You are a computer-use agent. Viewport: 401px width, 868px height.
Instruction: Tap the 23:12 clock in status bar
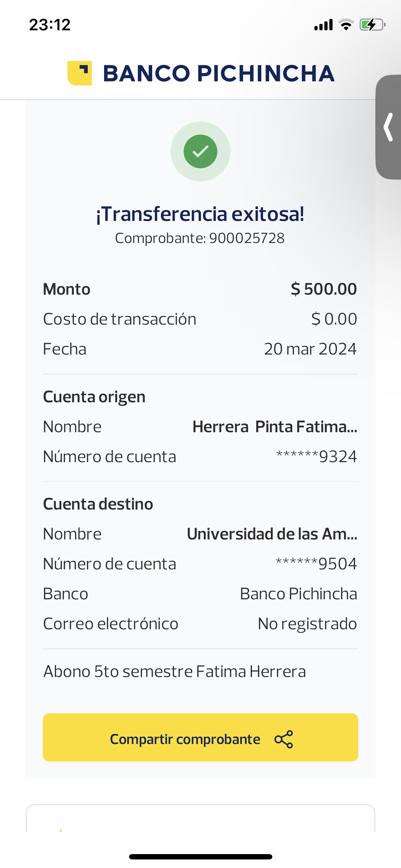click(50, 25)
